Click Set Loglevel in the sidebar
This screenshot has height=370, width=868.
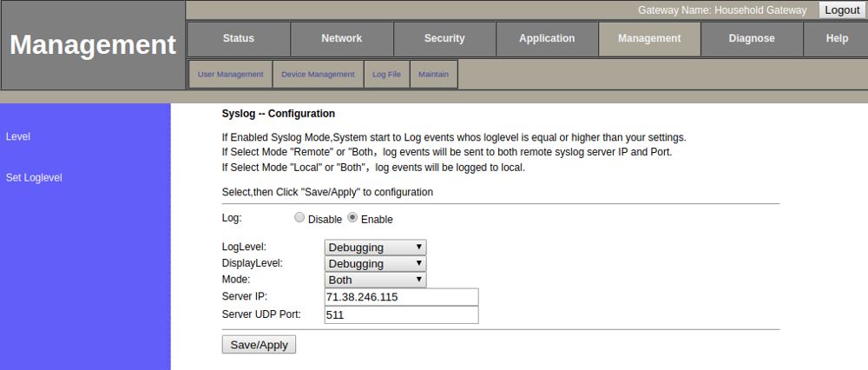(28, 177)
